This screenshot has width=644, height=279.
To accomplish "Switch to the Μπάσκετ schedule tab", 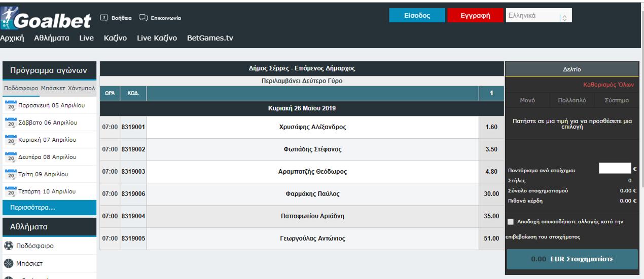I will point(53,88).
